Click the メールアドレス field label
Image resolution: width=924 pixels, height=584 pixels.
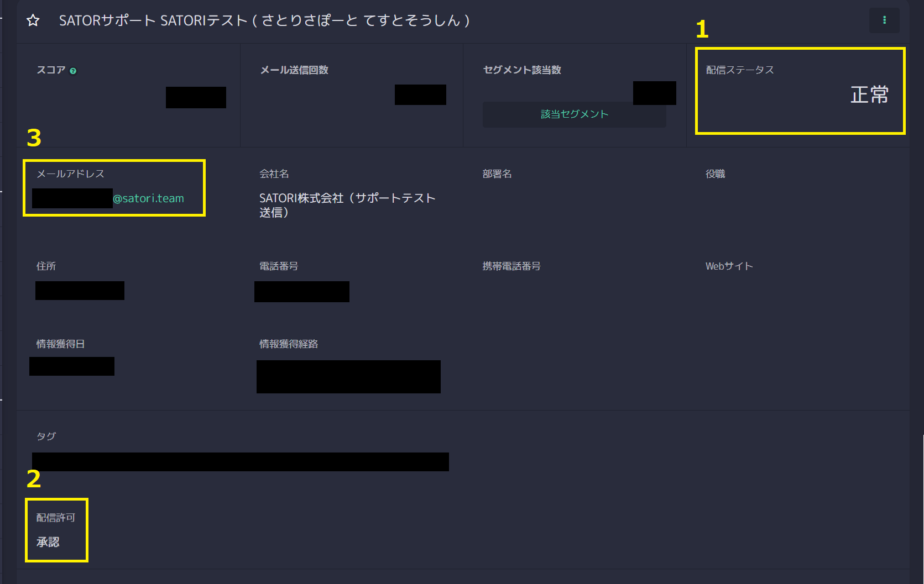coord(70,173)
